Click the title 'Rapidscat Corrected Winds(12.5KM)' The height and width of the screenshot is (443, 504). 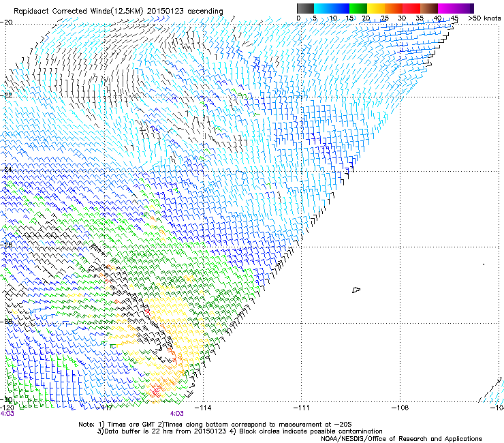pyautogui.click(x=78, y=12)
